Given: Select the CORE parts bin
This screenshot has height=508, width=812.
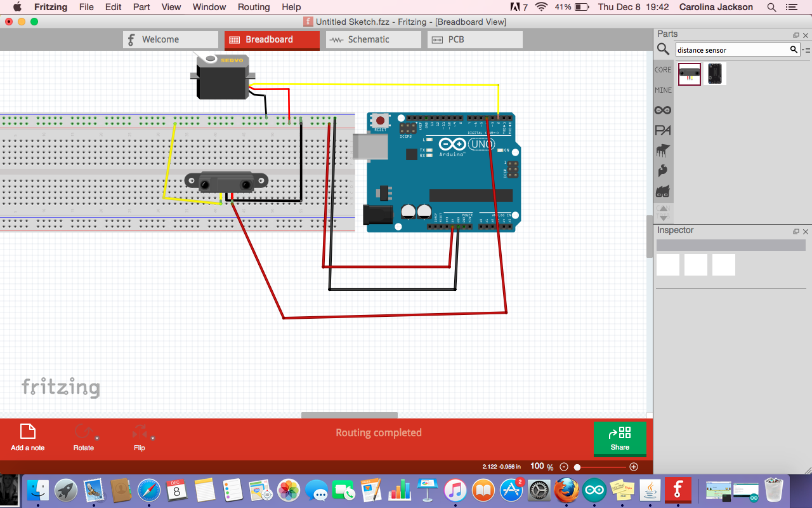Looking at the screenshot, I should tap(663, 70).
